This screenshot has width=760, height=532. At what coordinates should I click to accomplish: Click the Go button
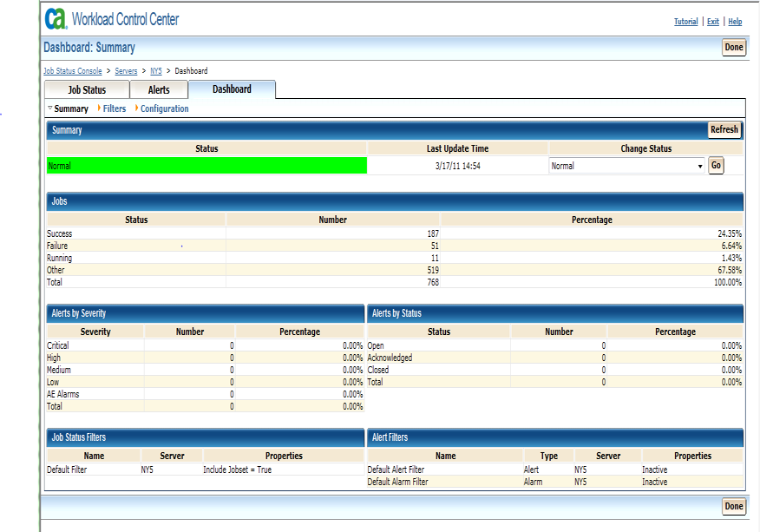[716, 166]
